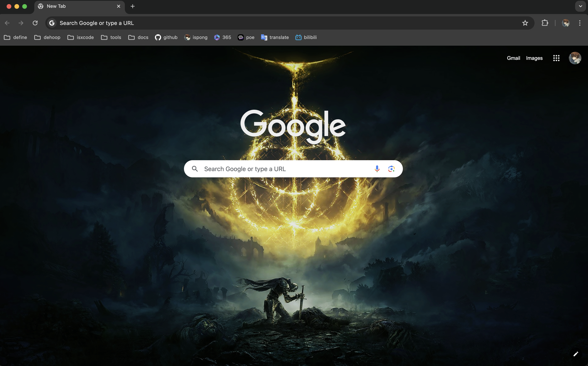This screenshot has width=588, height=366.
Task: Click the Google account avatar on page
Action: point(575,58)
